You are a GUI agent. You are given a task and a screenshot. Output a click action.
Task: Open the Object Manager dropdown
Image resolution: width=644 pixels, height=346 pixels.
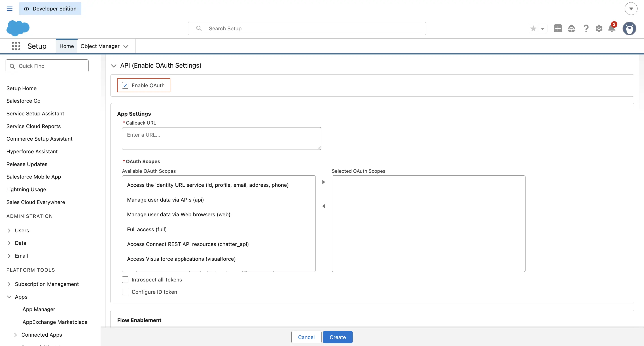tap(126, 46)
